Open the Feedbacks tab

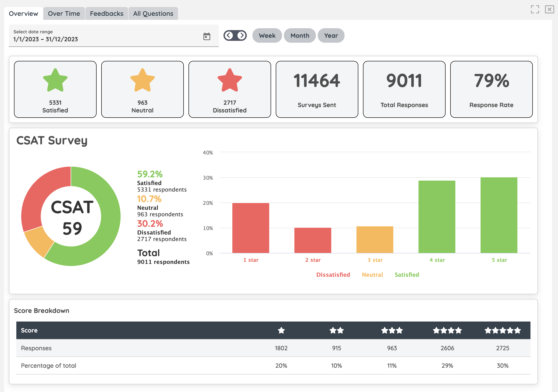point(106,14)
